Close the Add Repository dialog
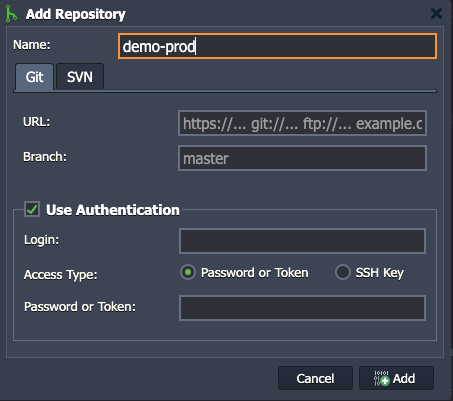This screenshot has height=401, width=453. pyautogui.click(x=436, y=14)
